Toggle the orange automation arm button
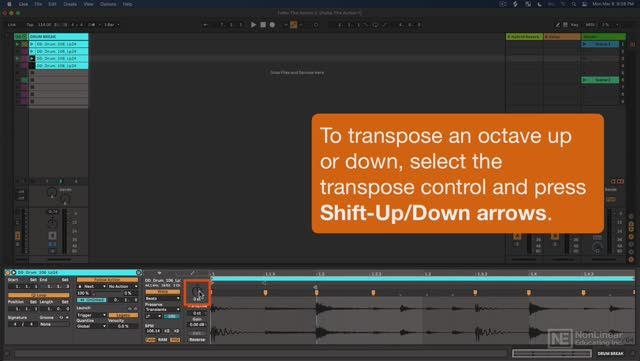 293,25
